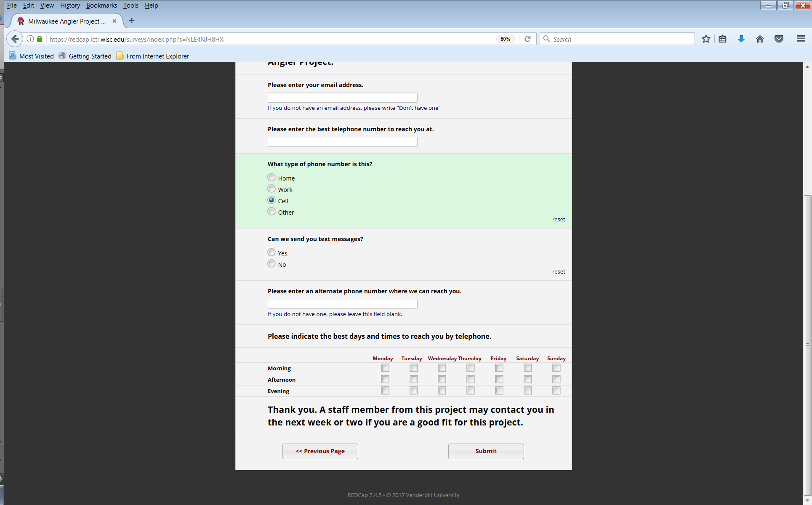Select the Home phone type radio button
Viewport: 812px width, 505px height.
tap(272, 178)
